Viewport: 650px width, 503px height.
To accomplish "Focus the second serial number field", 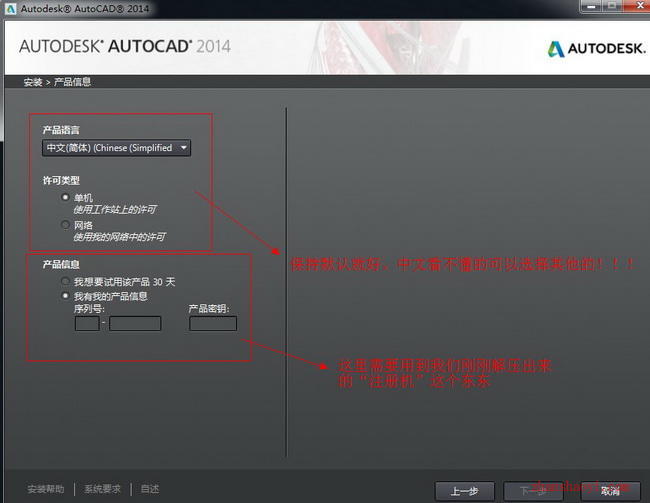I will pos(135,323).
